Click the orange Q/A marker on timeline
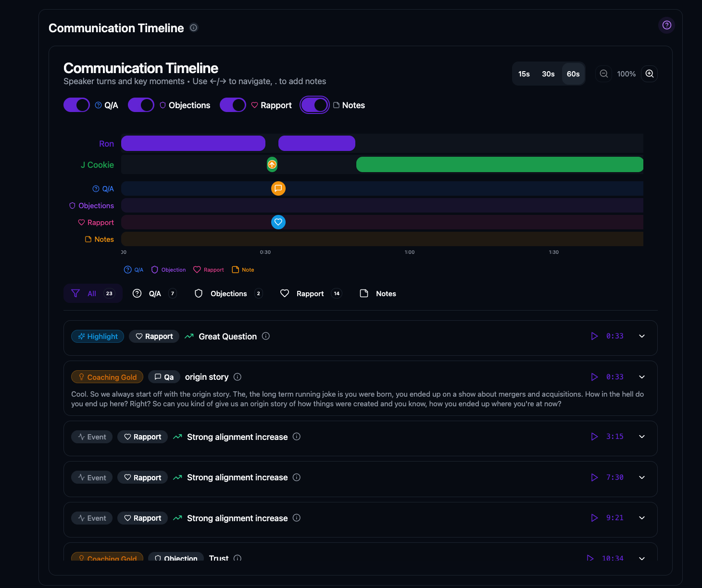 (x=278, y=188)
